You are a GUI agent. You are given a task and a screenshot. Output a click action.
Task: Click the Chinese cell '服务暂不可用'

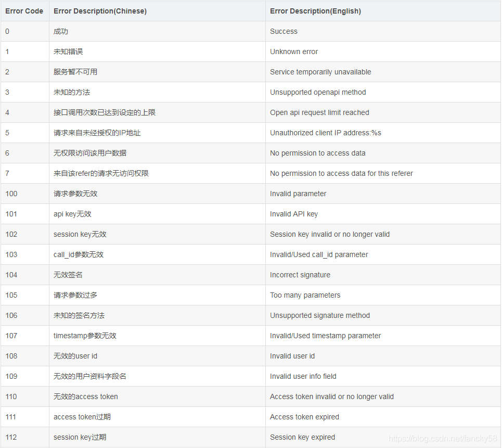point(157,72)
